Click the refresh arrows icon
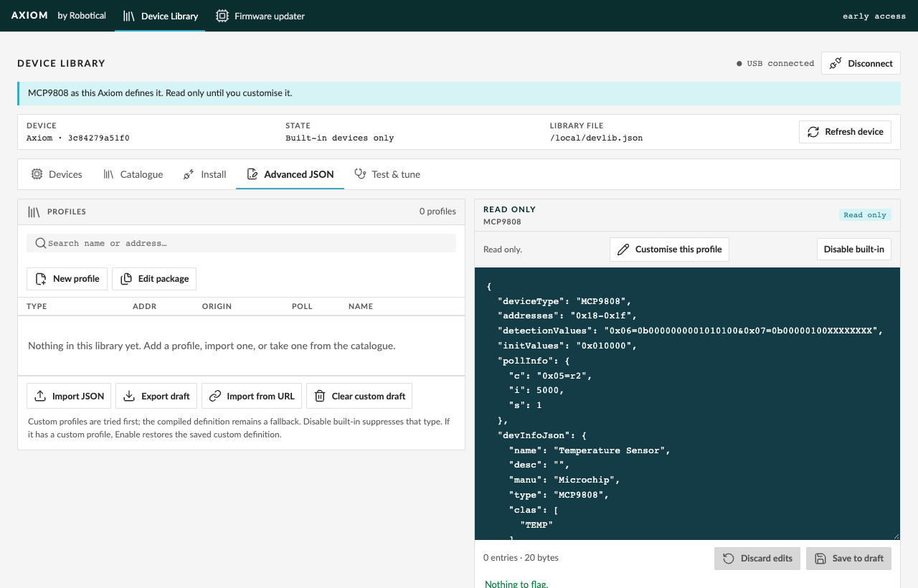This screenshot has width=918, height=588. click(x=813, y=132)
